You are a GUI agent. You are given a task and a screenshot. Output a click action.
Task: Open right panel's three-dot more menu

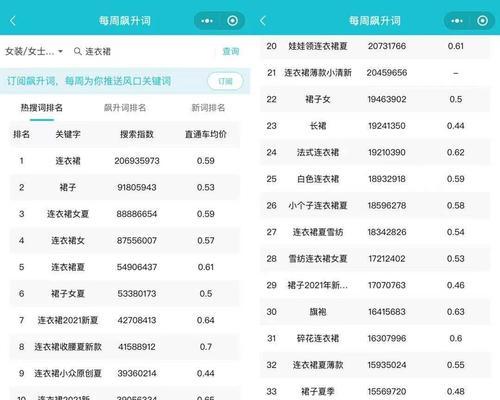[x=457, y=21]
